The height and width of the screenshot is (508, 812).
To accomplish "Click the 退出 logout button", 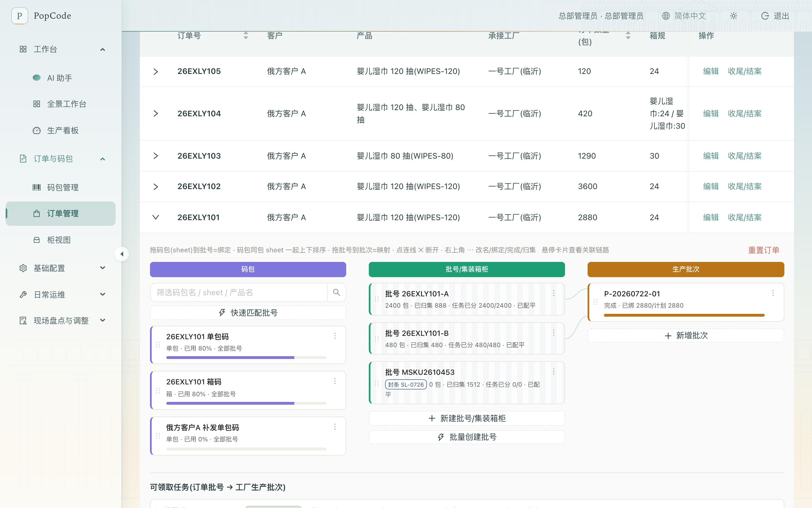I will tap(775, 16).
